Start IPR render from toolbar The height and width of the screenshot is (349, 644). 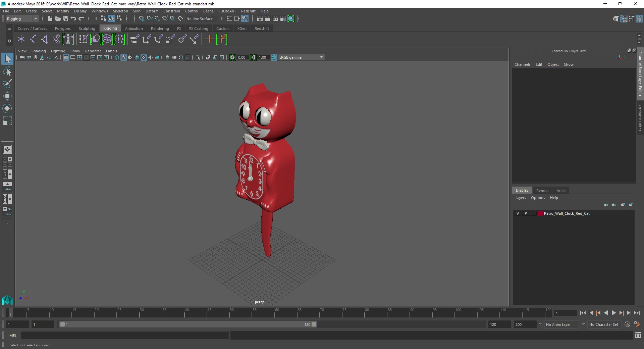click(x=275, y=19)
